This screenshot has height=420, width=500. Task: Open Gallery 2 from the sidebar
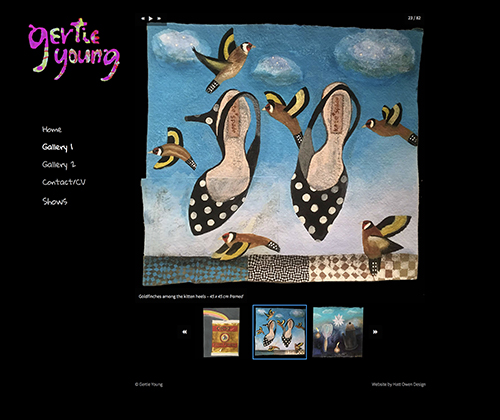tap(59, 165)
